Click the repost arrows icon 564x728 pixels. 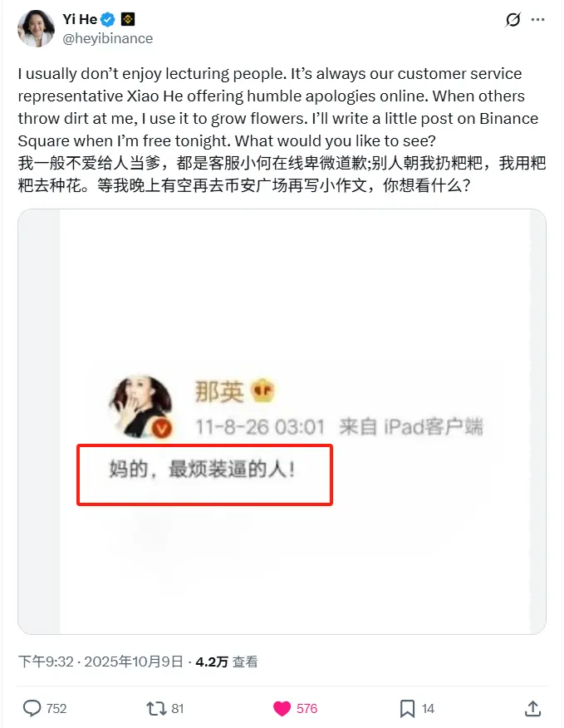(x=156, y=709)
